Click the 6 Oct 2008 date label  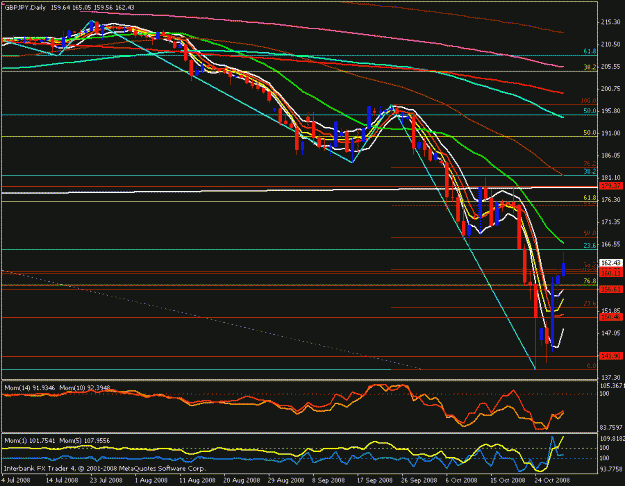tap(462, 480)
